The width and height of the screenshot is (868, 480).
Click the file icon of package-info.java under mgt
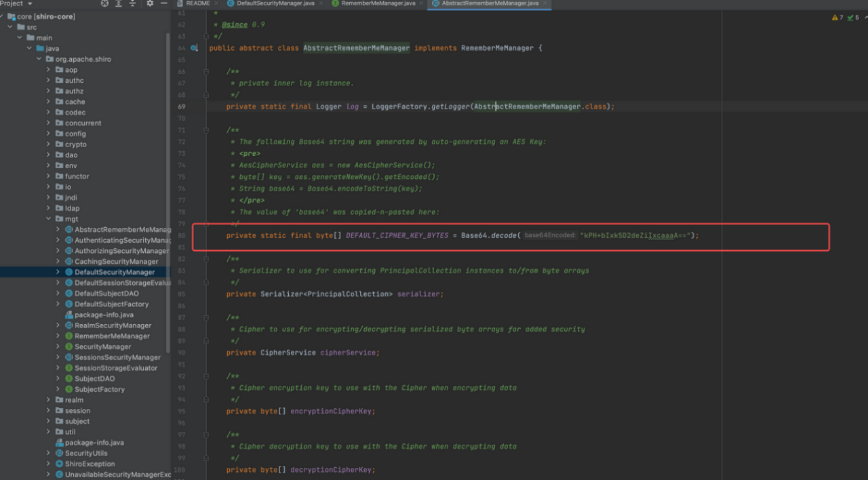click(69, 315)
